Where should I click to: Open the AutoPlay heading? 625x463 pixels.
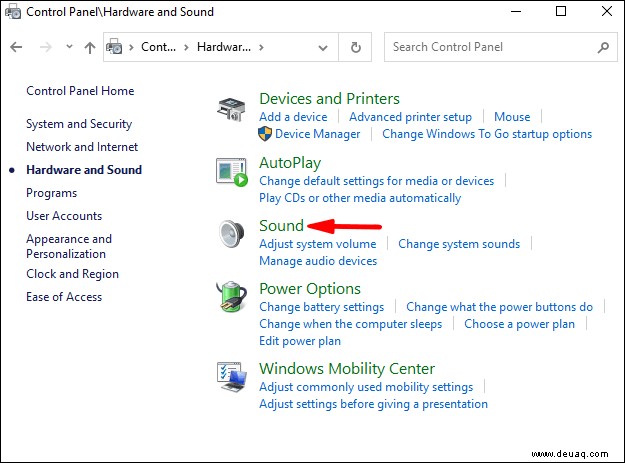(290, 163)
